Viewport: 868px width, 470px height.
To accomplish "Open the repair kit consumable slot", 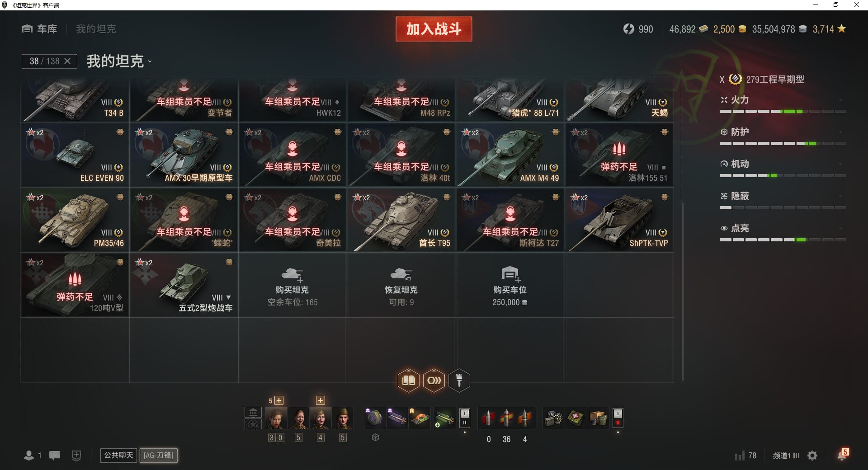I will pos(554,418).
